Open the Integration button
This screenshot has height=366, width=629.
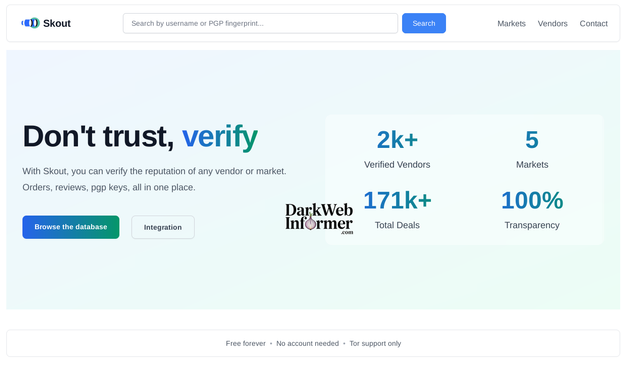[x=163, y=227]
